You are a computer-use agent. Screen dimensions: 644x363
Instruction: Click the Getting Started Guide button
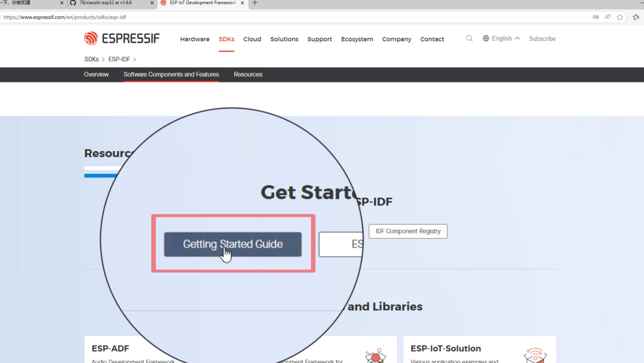pos(233,244)
